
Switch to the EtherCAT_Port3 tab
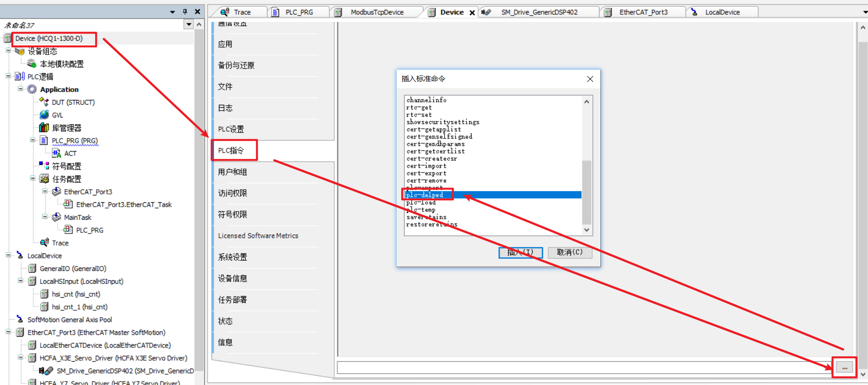pyautogui.click(x=643, y=12)
